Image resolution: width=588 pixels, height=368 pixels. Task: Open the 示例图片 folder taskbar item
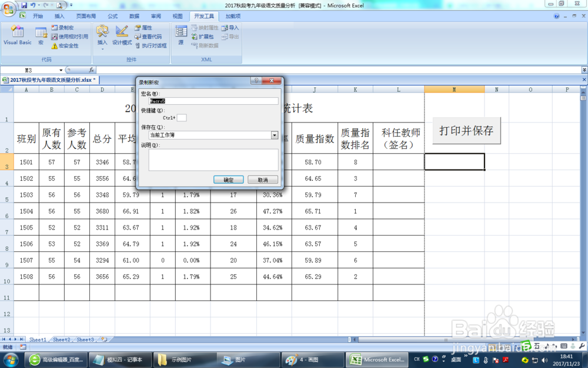pyautogui.click(x=185, y=360)
